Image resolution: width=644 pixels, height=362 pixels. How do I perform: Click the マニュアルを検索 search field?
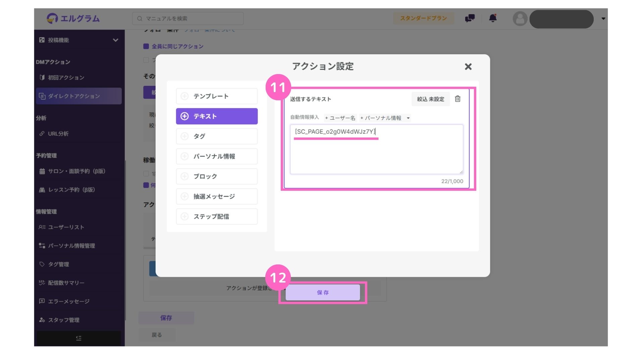click(188, 18)
